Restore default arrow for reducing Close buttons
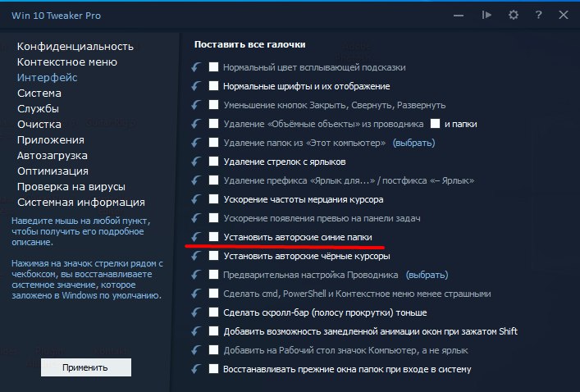 click(x=196, y=105)
